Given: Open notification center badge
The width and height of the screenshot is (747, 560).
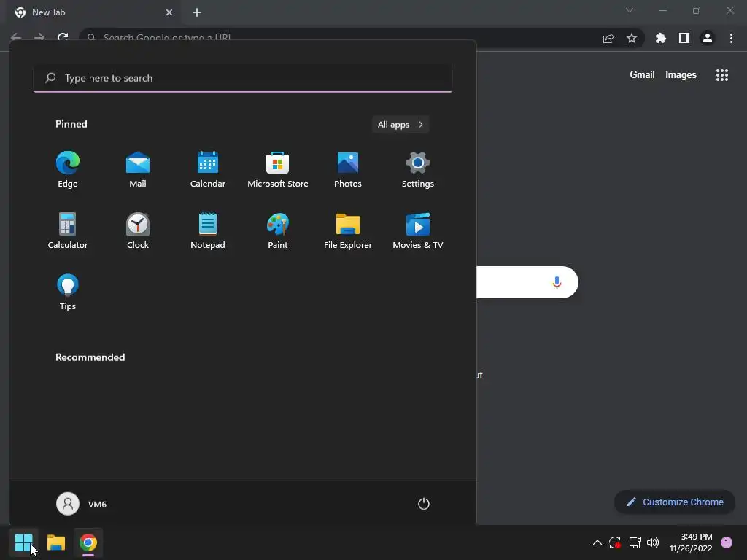Looking at the screenshot, I should [x=727, y=542].
